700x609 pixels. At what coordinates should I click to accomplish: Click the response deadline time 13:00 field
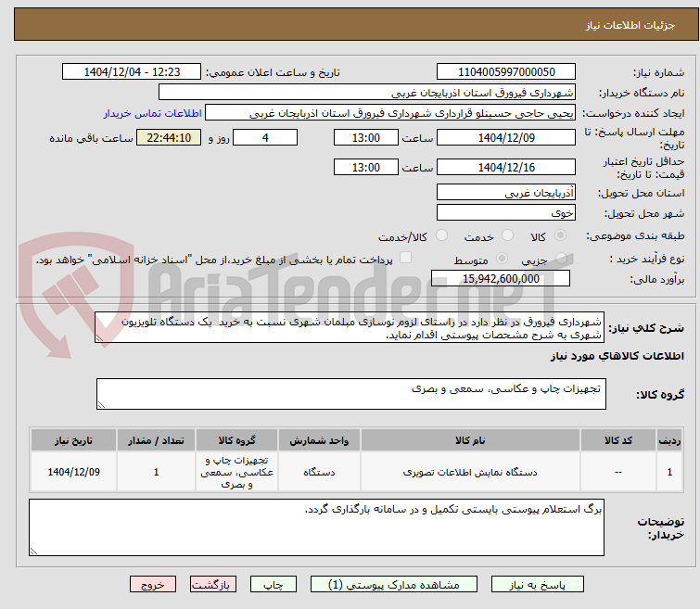pos(365,137)
